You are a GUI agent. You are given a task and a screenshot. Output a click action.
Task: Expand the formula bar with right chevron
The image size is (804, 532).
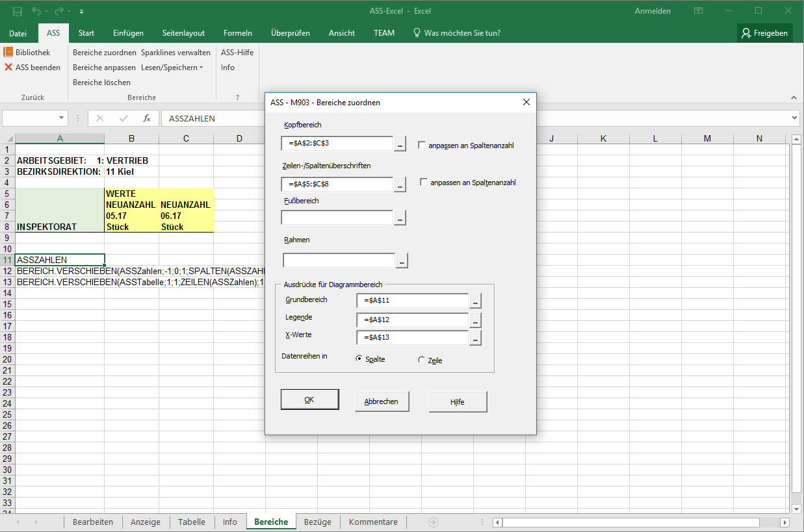pos(794,118)
